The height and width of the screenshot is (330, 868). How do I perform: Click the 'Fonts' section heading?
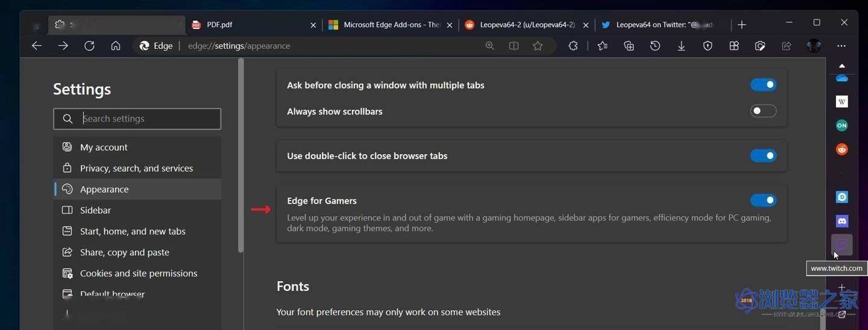tap(293, 286)
